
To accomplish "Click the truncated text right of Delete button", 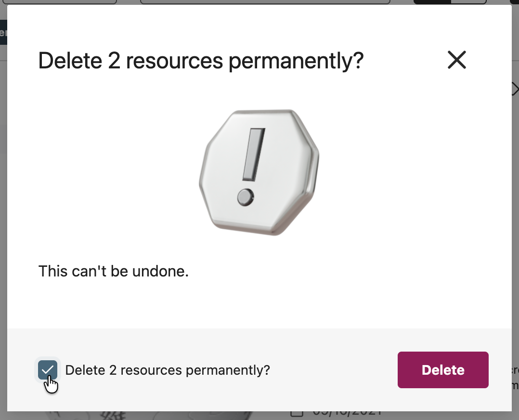I will click(515, 378).
